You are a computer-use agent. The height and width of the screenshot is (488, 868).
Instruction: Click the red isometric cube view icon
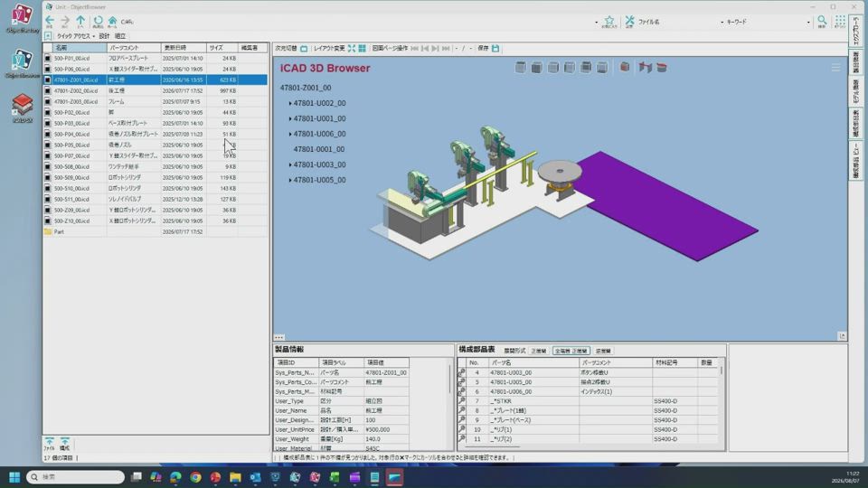coord(625,67)
